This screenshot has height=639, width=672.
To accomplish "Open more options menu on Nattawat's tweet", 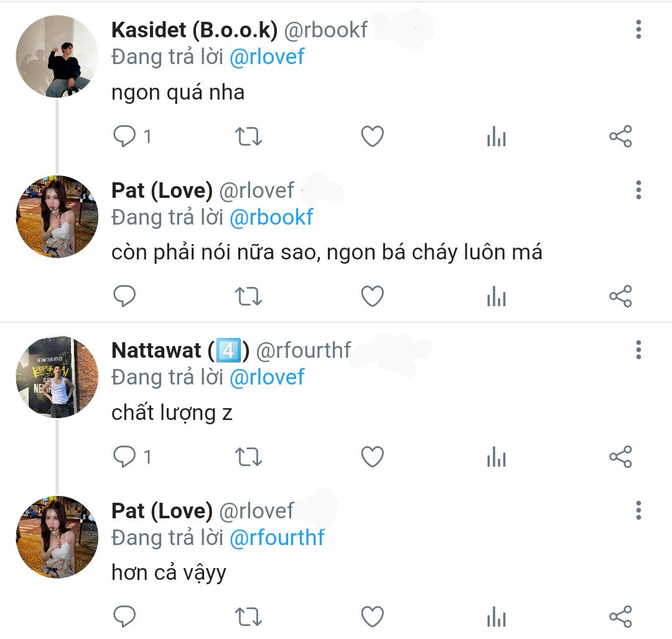I will point(638,350).
